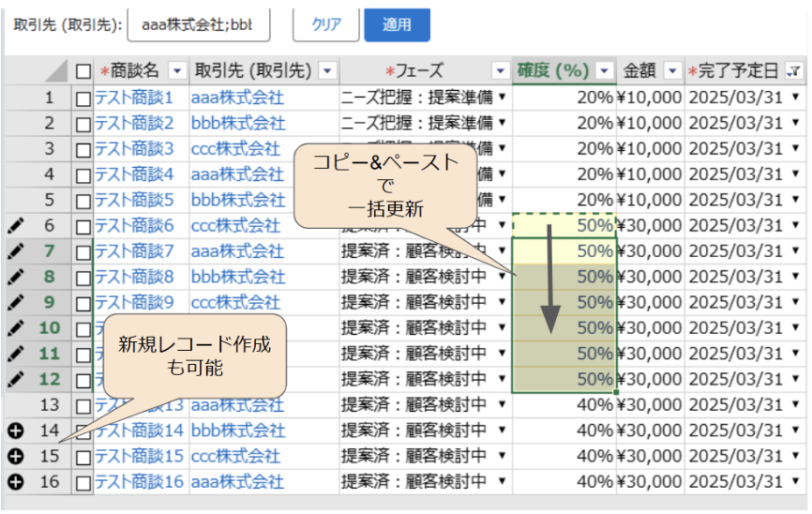Viewport: 812px width, 514px height.
Task: Click the pencil edit icon on row 7
Action: click(14, 250)
